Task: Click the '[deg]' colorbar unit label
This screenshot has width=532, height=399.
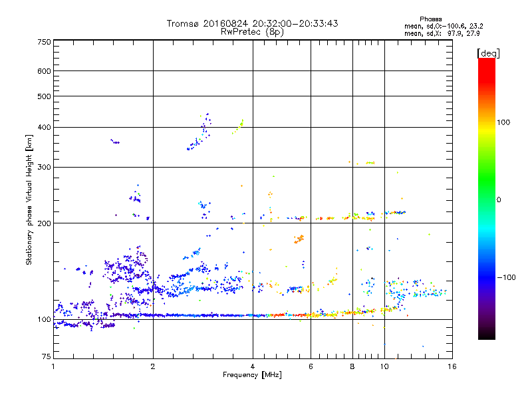Action: [488, 53]
